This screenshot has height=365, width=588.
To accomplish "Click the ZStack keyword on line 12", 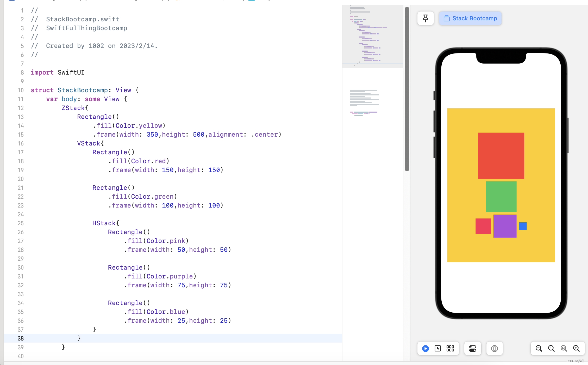I will pyautogui.click(x=73, y=108).
